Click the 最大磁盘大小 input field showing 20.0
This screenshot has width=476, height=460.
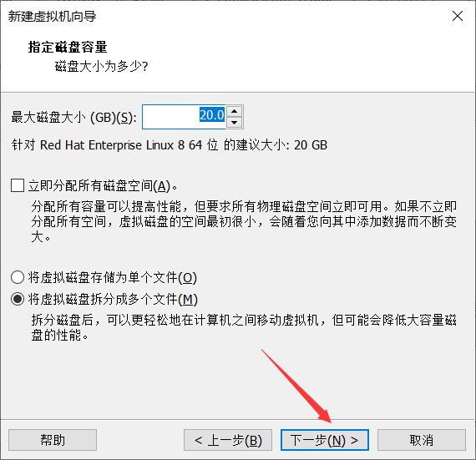point(184,117)
